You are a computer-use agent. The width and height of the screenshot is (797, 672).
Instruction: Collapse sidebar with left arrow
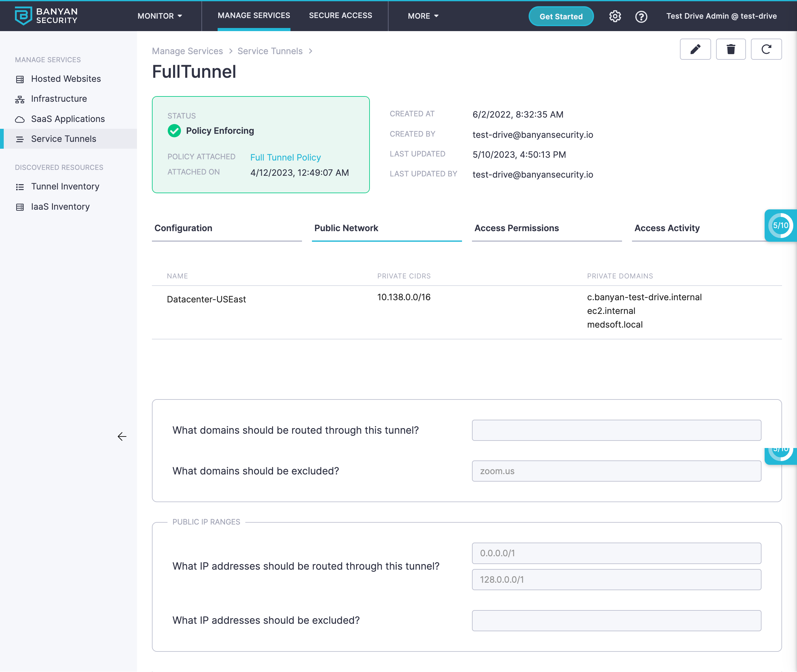(122, 436)
